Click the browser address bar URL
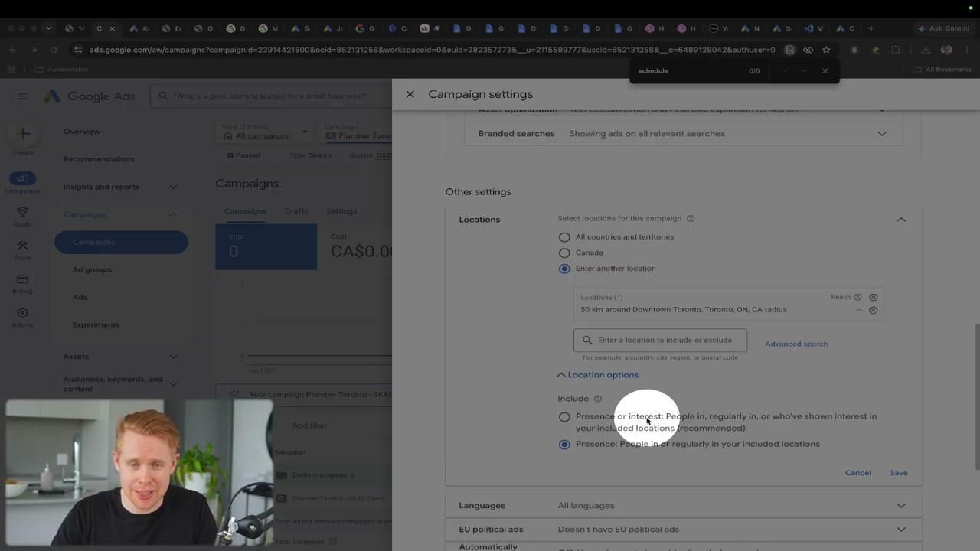 click(432, 50)
